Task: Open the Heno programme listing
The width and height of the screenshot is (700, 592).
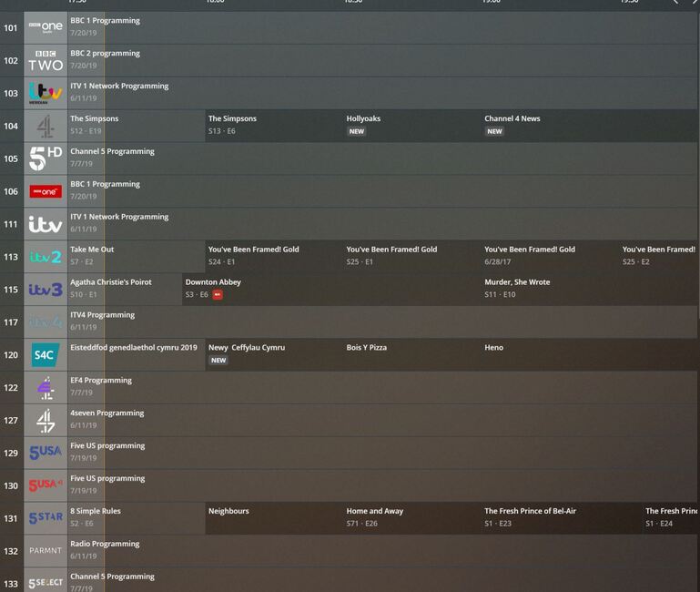Action: tap(590, 355)
